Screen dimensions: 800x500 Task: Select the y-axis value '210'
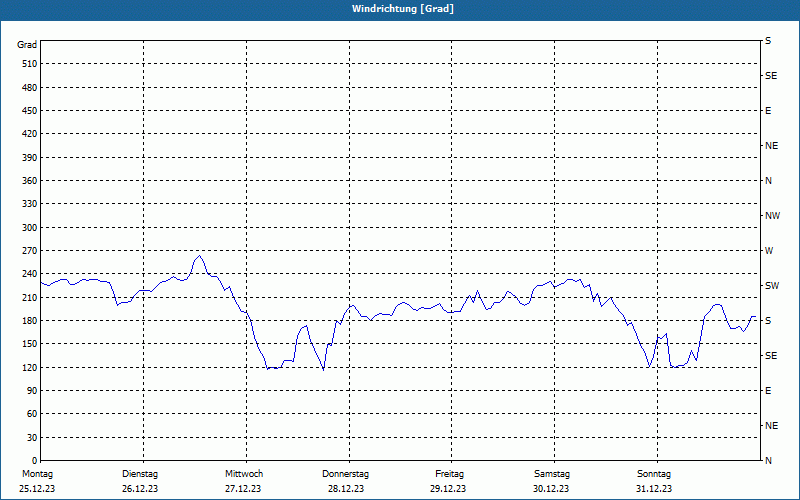[30, 297]
